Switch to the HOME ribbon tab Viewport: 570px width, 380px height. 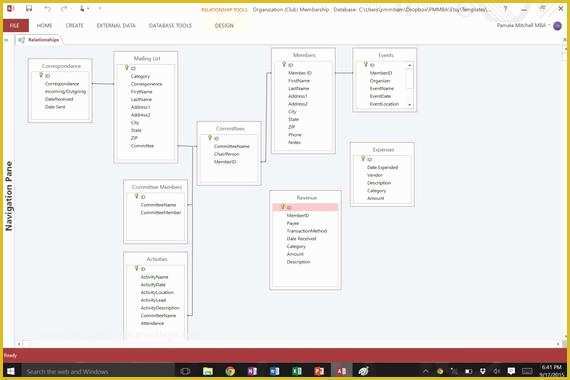tap(44, 25)
